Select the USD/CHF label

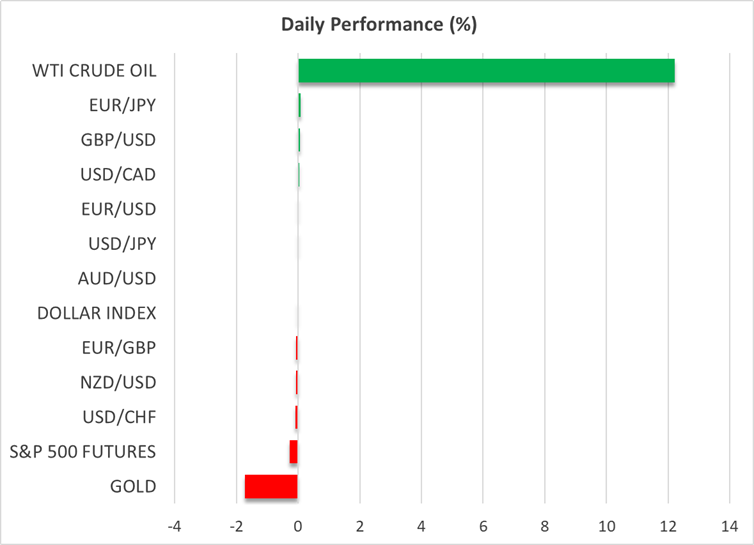tap(120, 417)
